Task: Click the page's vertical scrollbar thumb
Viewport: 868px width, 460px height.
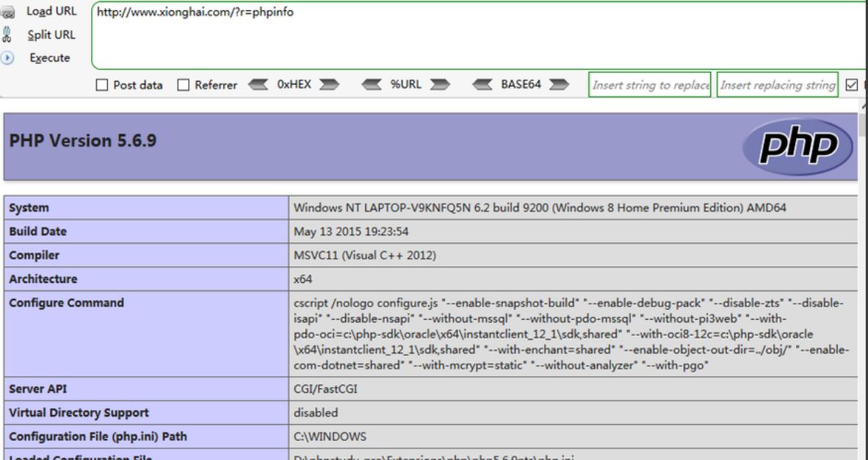Action: [863, 126]
